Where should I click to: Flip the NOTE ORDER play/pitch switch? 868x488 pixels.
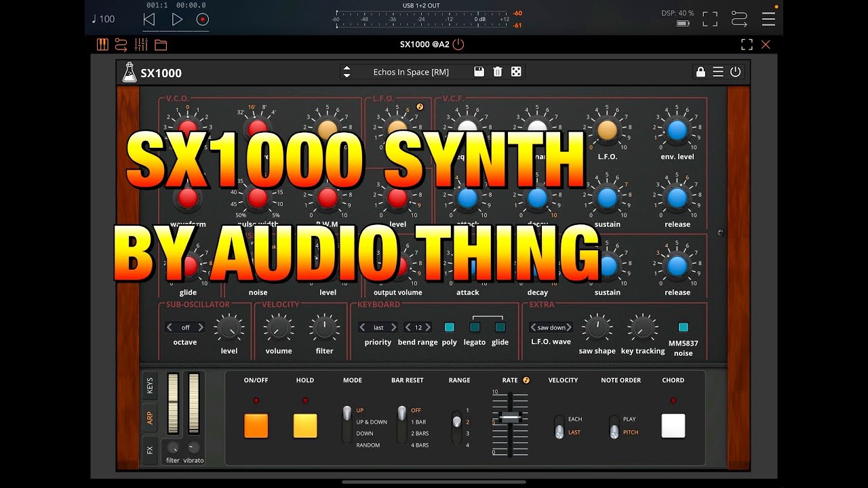(x=614, y=426)
